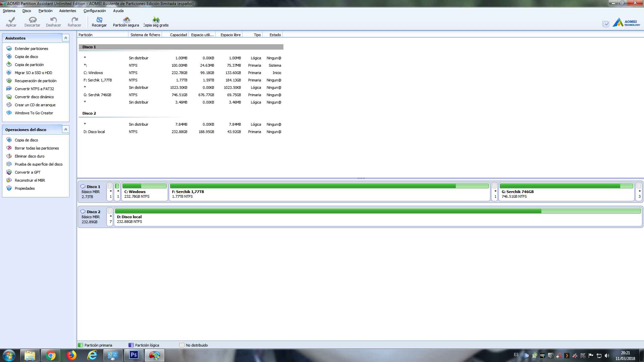Open Windows To Go Creator
644x362 pixels.
34,113
